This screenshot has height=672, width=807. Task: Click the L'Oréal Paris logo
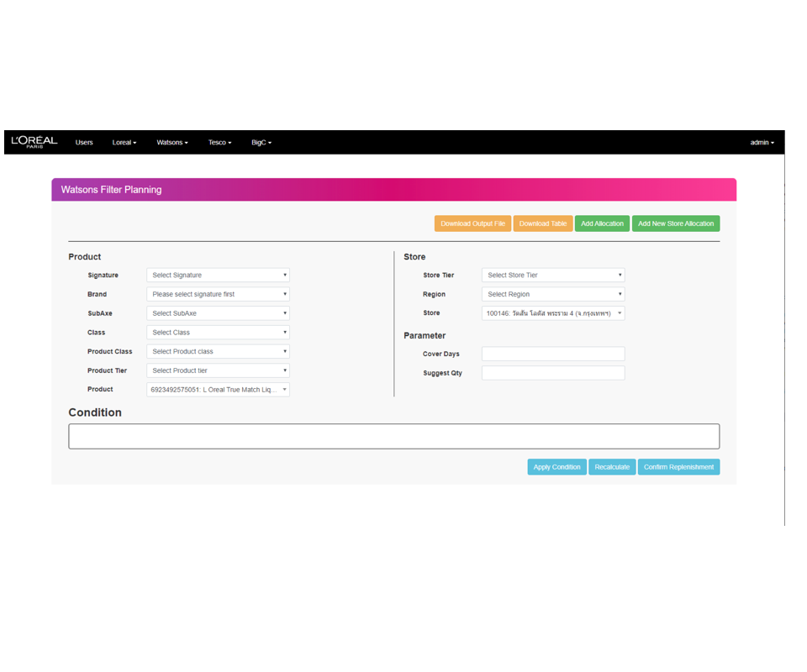point(34,141)
